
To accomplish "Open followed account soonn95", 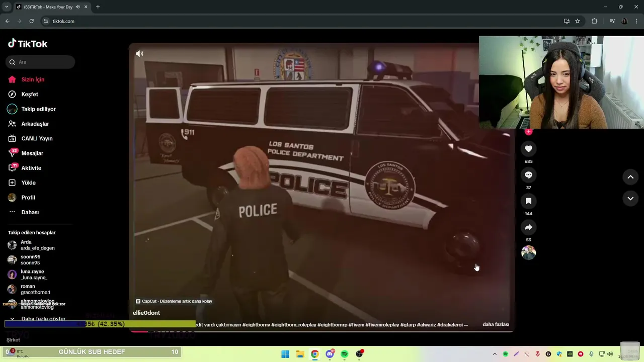I will [x=30, y=260].
